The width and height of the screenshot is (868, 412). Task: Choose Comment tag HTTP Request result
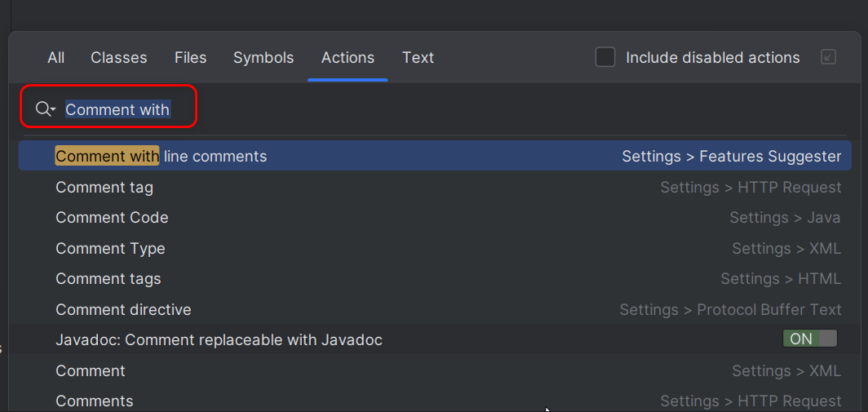[435, 187]
